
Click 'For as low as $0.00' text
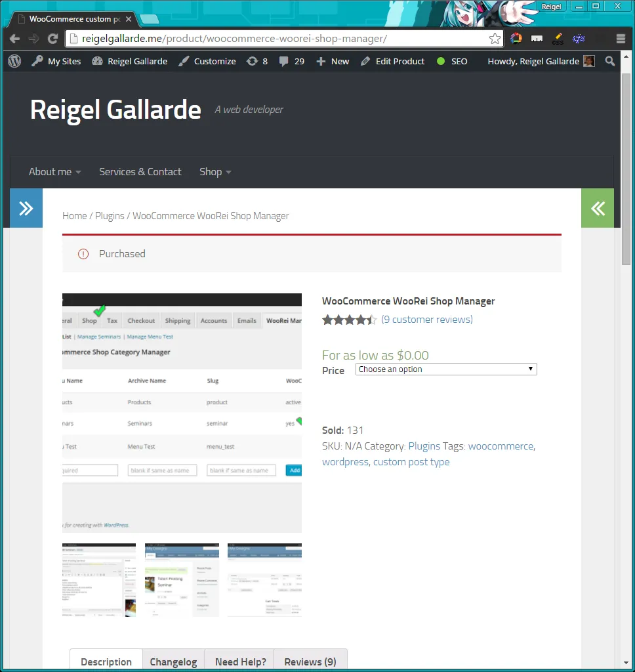375,355
